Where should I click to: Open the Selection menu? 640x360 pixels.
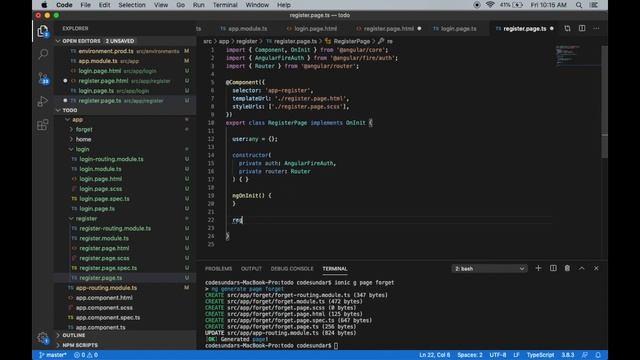131,5
